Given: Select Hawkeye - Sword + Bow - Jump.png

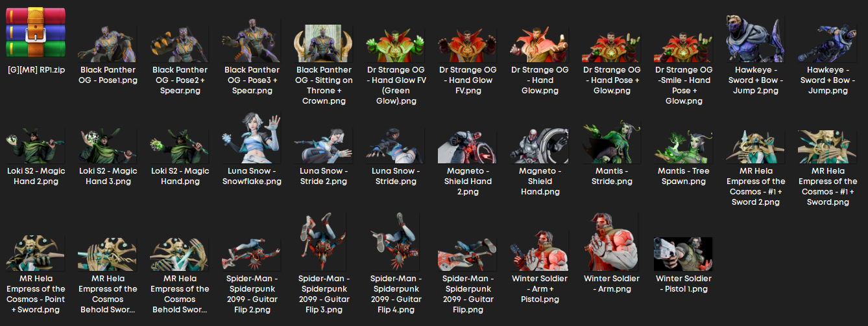Looking at the screenshot, I should click(828, 43).
